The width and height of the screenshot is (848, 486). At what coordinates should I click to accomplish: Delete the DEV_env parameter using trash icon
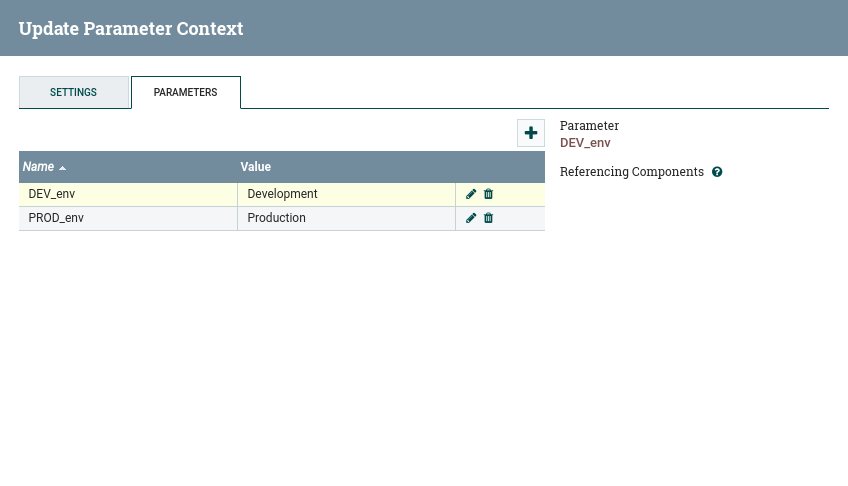[x=488, y=194]
